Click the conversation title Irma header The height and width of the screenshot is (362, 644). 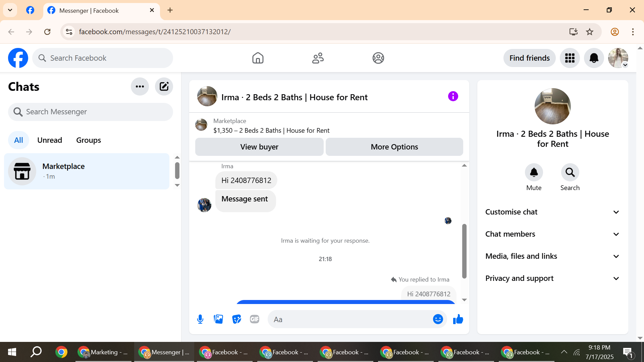click(x=294, y=97)
